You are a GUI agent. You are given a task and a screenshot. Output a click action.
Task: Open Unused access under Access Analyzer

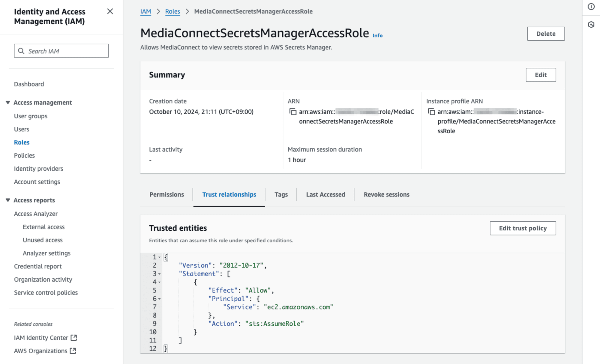click(43, 240)
